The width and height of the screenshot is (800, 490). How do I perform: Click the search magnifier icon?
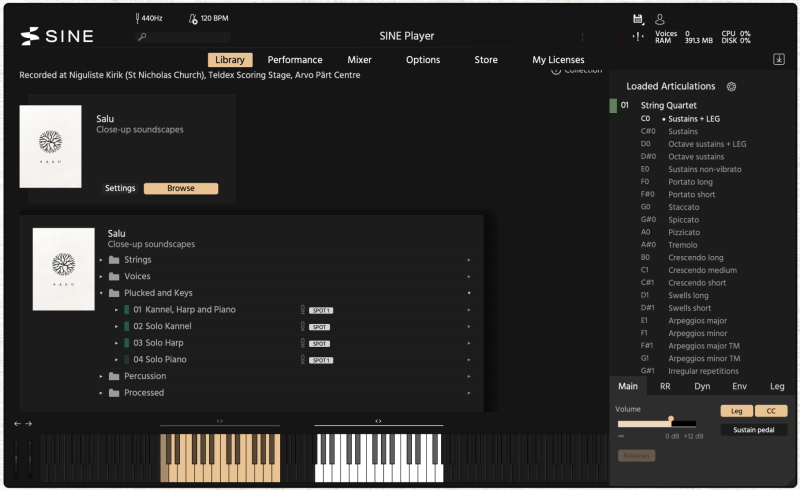point(142,37)
